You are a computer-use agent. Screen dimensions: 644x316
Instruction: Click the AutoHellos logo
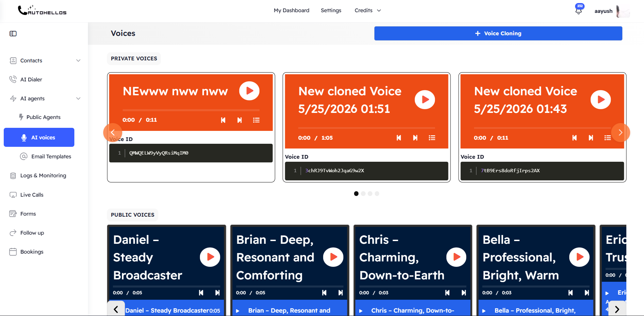[42, 11]
